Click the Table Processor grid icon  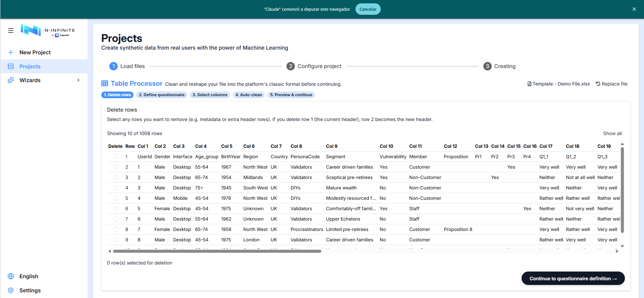[x=105, y=83]
